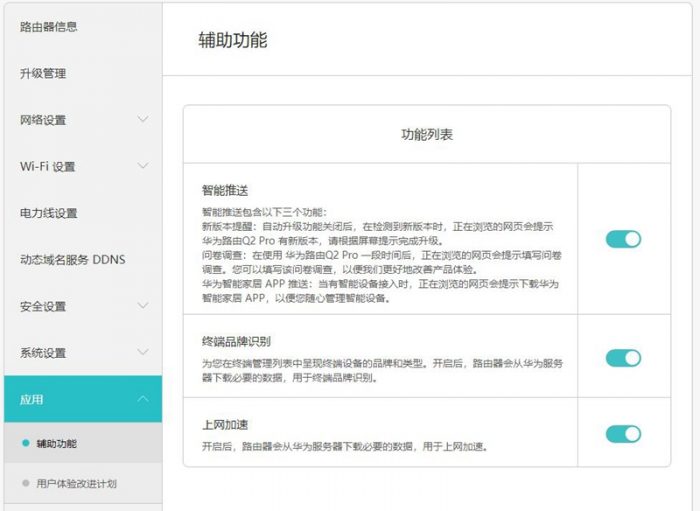The height and width of the screenshot is (511, 700).
Task: Turn off the 上网加速 switch
Action: point(623,433)
